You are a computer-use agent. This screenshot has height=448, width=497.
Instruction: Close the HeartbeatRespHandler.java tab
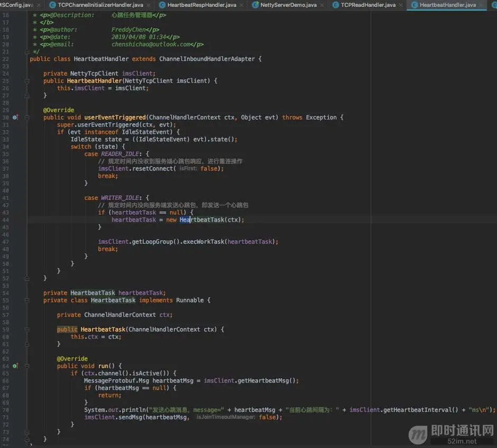[241, 5]
